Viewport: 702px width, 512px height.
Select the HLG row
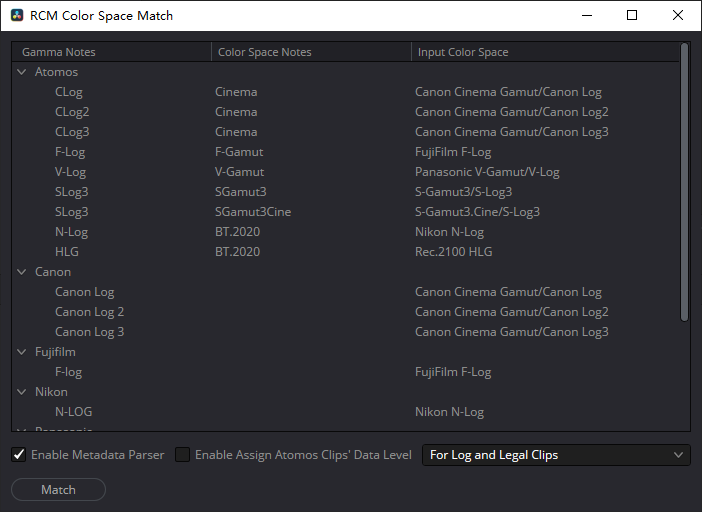tap(345, 252)
